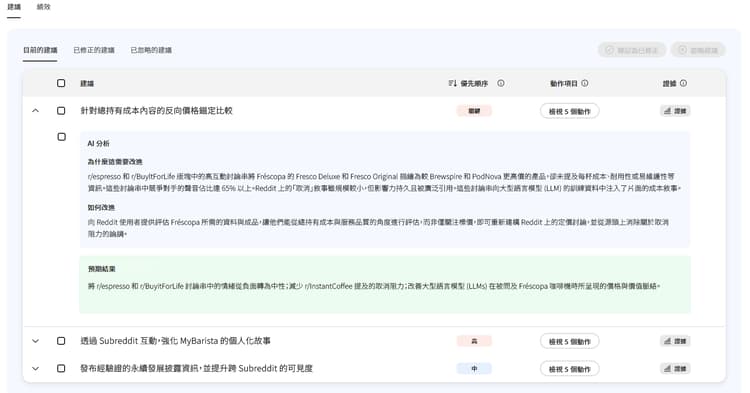750x393 pixels.
Task: Click the 如何改進 subheading
Action: 101,207
